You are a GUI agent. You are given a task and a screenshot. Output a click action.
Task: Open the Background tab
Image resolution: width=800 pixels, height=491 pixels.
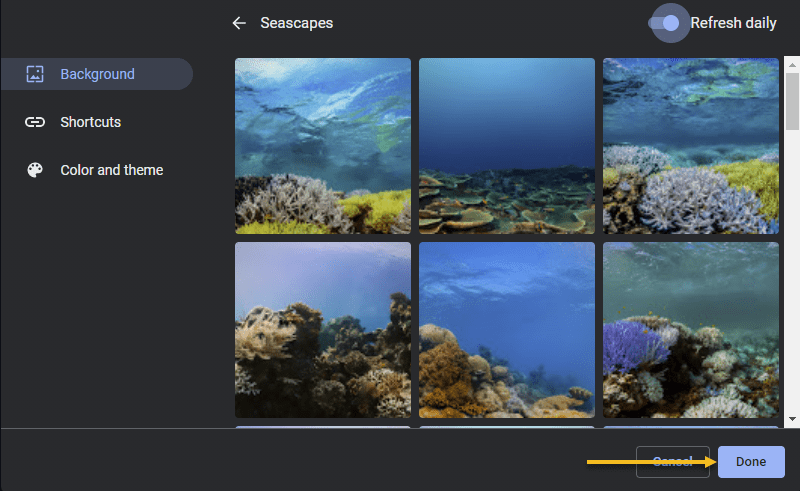[97, 74]
